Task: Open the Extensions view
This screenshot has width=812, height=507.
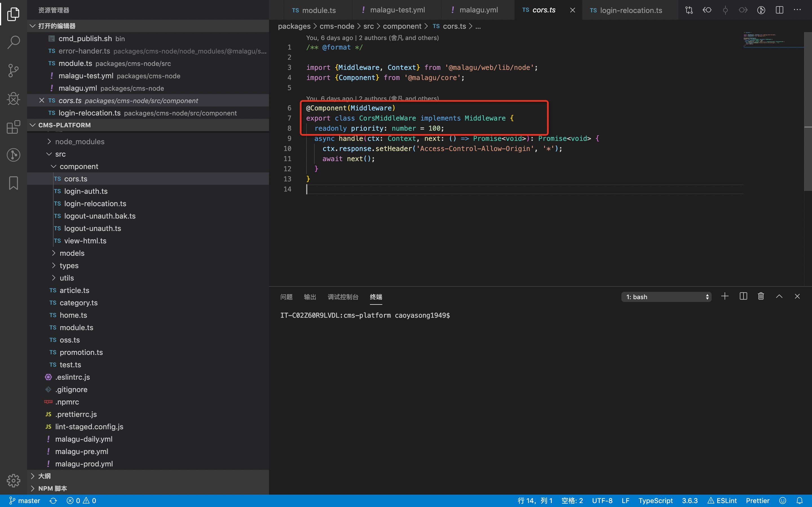Action: coord(14,127)
